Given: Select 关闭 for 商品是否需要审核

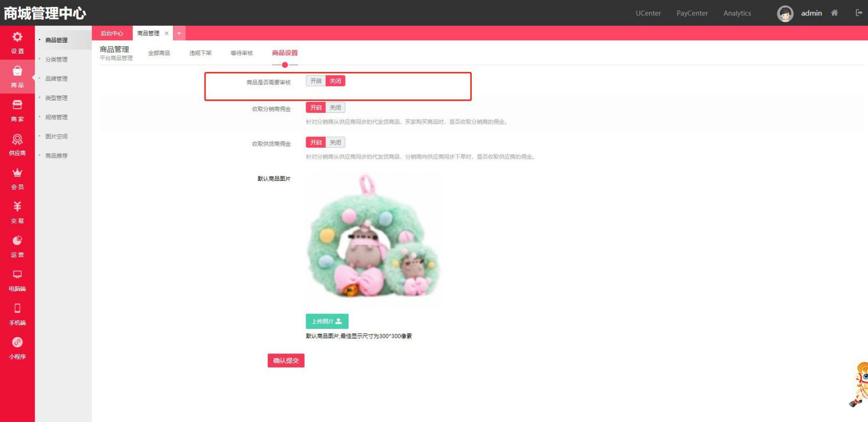Looking at the screenshot, I should tap(335, 81).
